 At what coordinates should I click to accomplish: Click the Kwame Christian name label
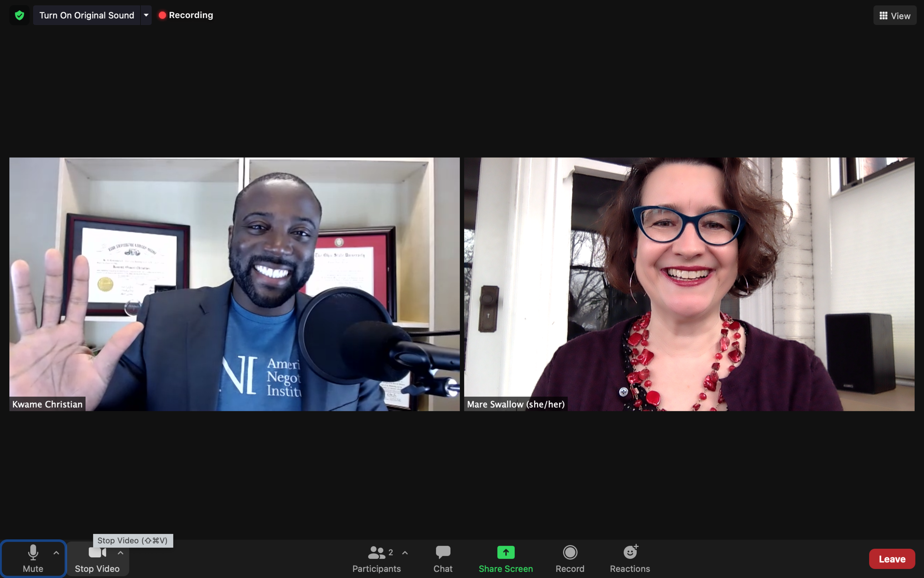click(x=47, y=404)
